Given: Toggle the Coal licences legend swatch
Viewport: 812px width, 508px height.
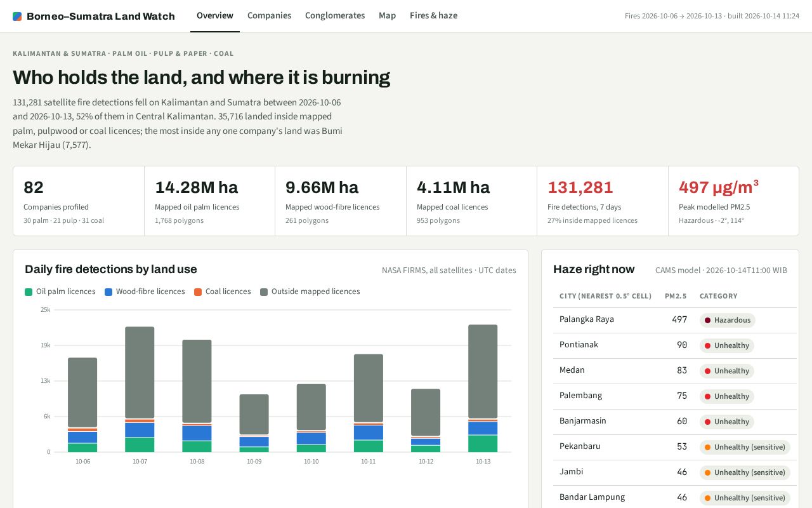Looking at the screenshot, I should [x=198, y=292].
